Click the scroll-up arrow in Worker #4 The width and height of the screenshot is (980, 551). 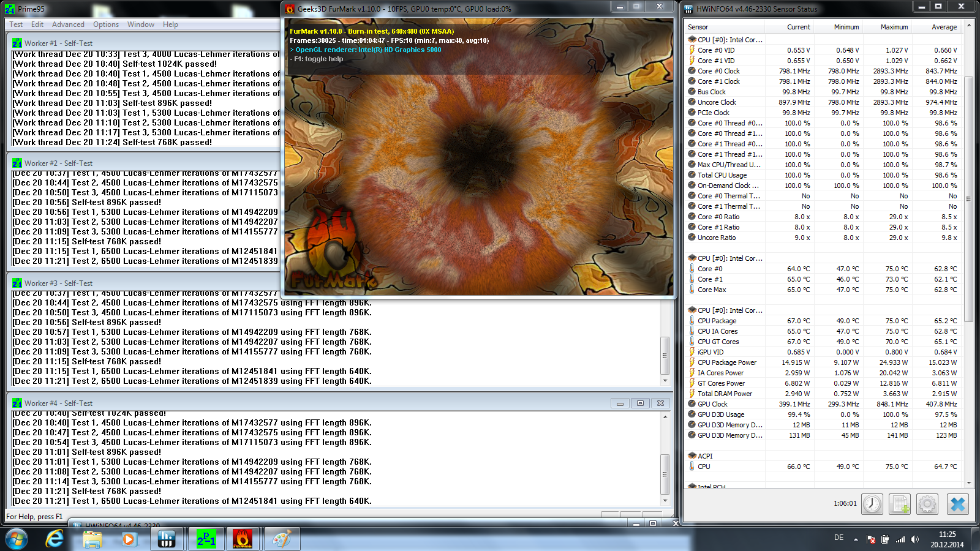tap(665, 417)
